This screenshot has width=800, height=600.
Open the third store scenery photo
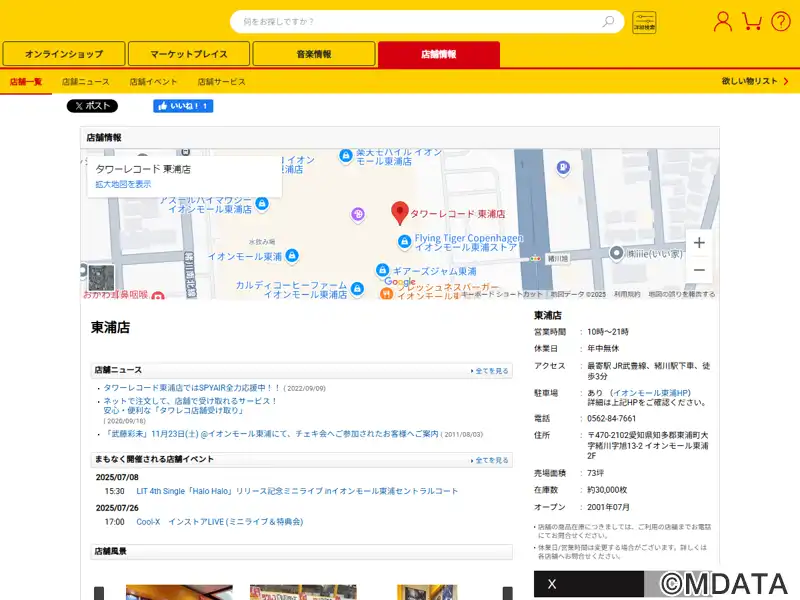tap(427, 592)
